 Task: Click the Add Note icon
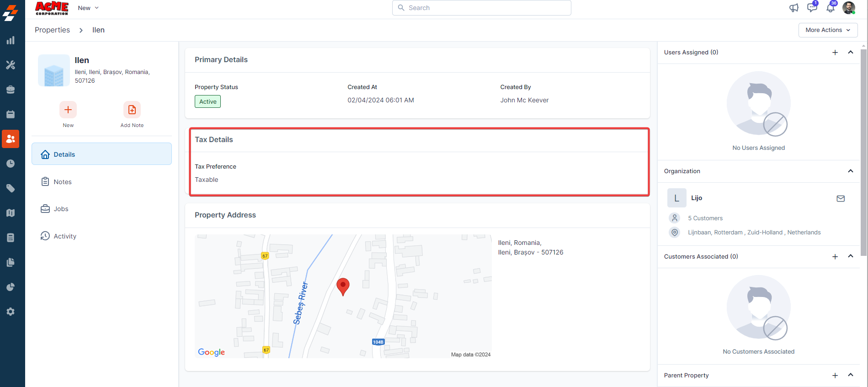click(132, 110)
